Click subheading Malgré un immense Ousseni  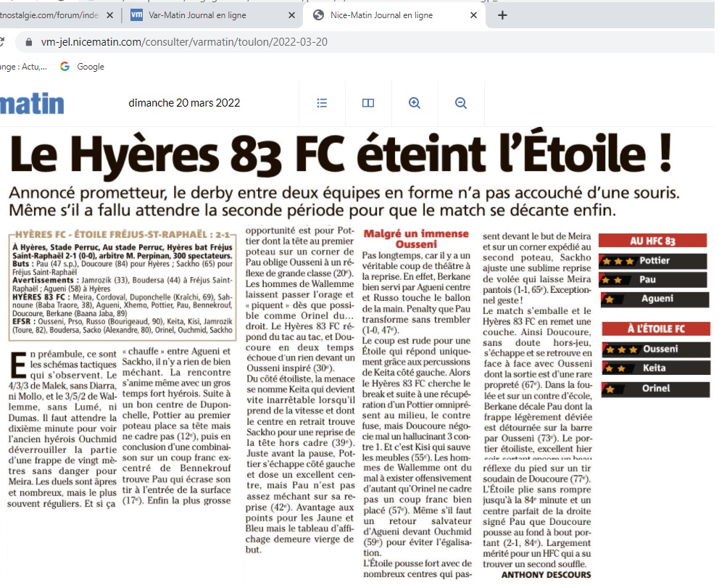[416, 239]
